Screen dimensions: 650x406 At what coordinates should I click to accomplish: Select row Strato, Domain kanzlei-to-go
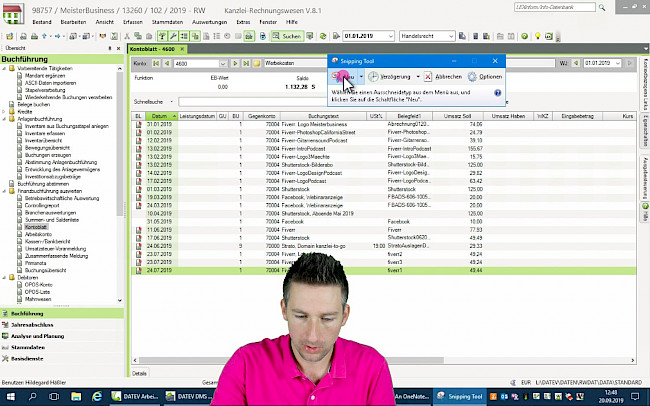(x=383, y=246)
